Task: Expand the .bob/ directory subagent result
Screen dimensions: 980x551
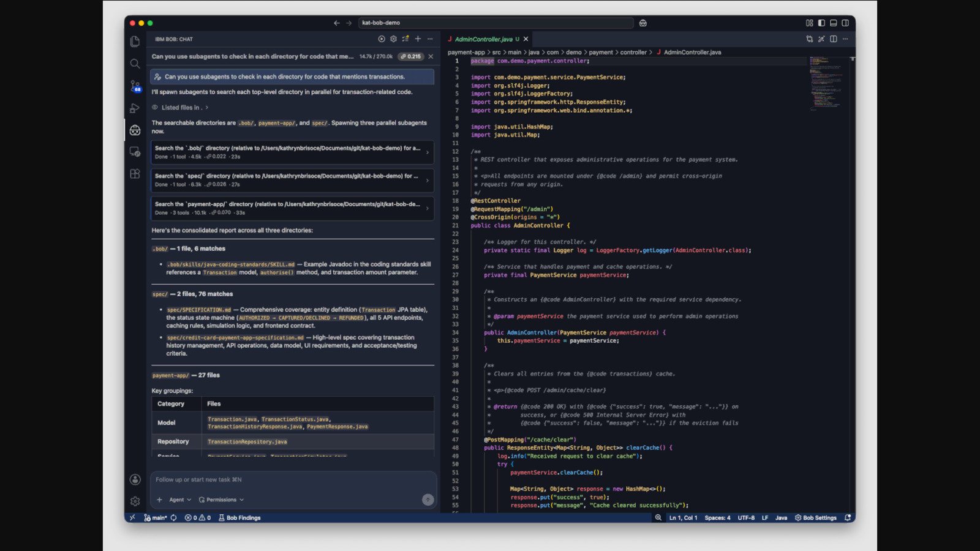Action: click(x=292, y=152)
